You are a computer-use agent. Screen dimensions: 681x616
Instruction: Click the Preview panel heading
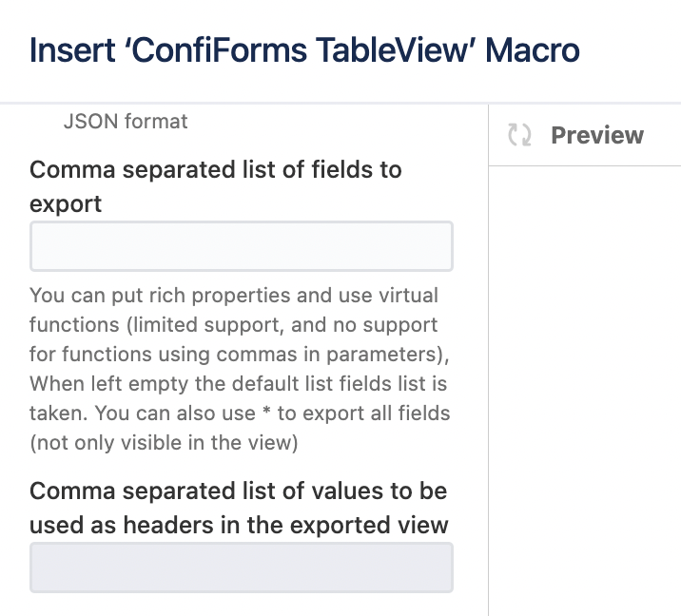click(597, 135)
